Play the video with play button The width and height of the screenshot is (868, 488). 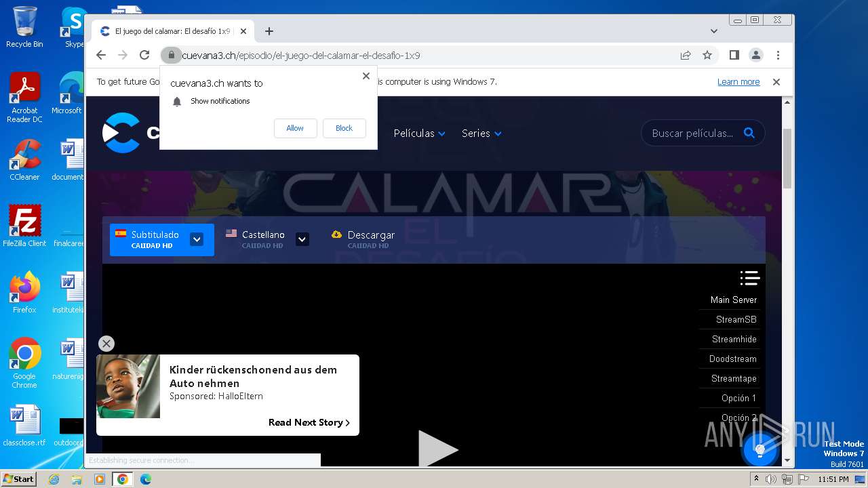click(437, 449)
